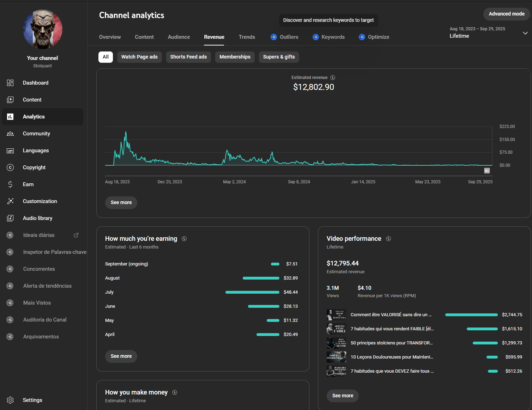Open Settings gear icon
This screenshot has height=410, width=532.
point(10,400)
